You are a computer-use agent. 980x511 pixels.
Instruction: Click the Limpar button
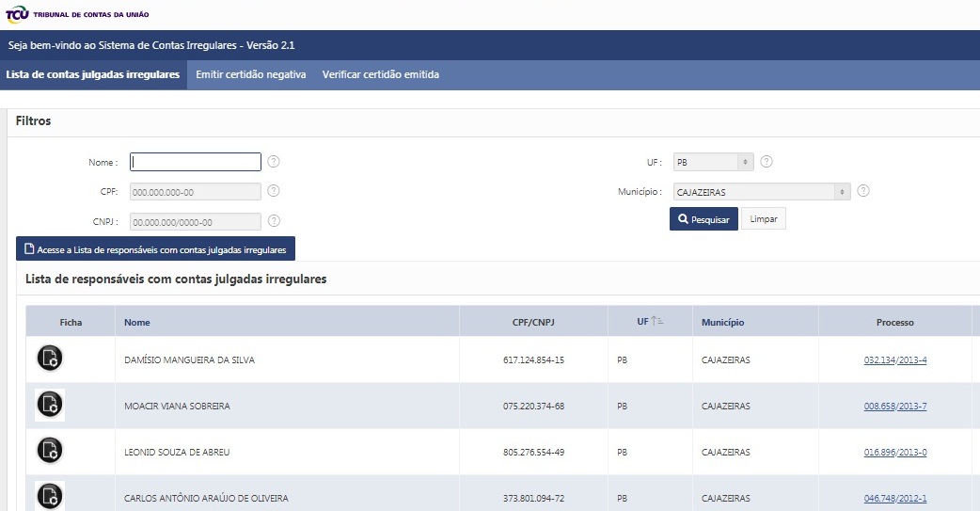point(763,219)
